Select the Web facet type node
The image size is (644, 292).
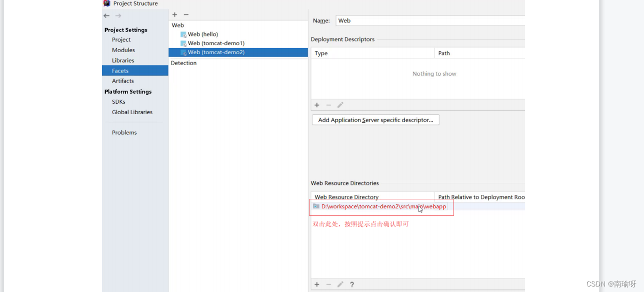point(178,25)
